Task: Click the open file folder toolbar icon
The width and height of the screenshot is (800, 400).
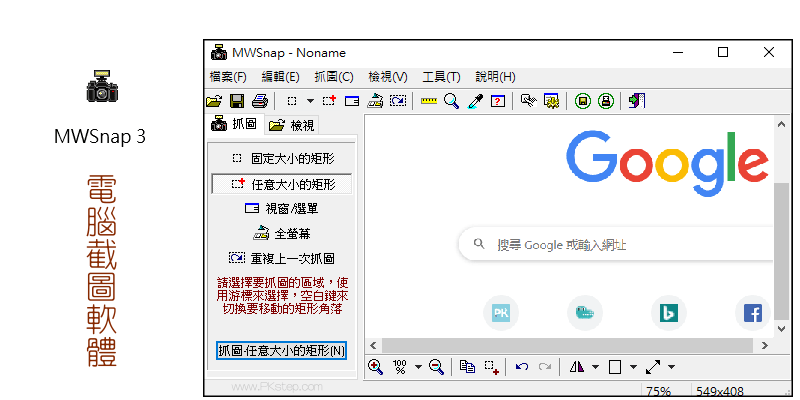Action: [x=214, y=101]
